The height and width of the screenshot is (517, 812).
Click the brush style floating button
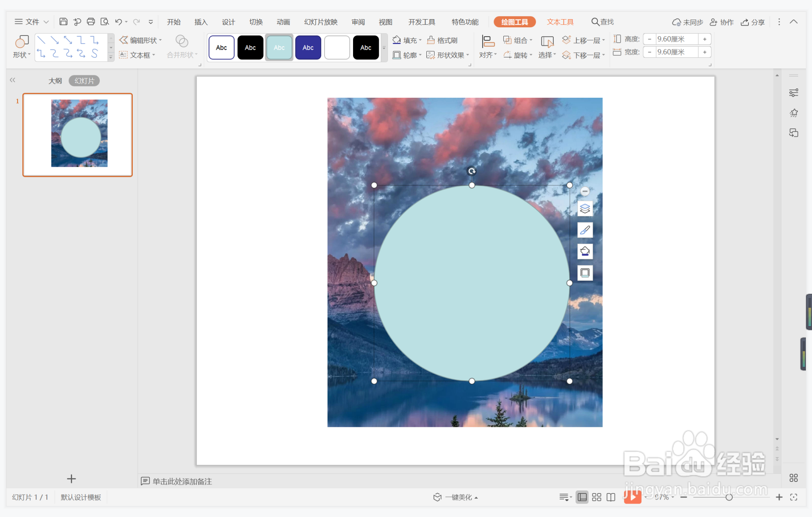click(585, 230)
